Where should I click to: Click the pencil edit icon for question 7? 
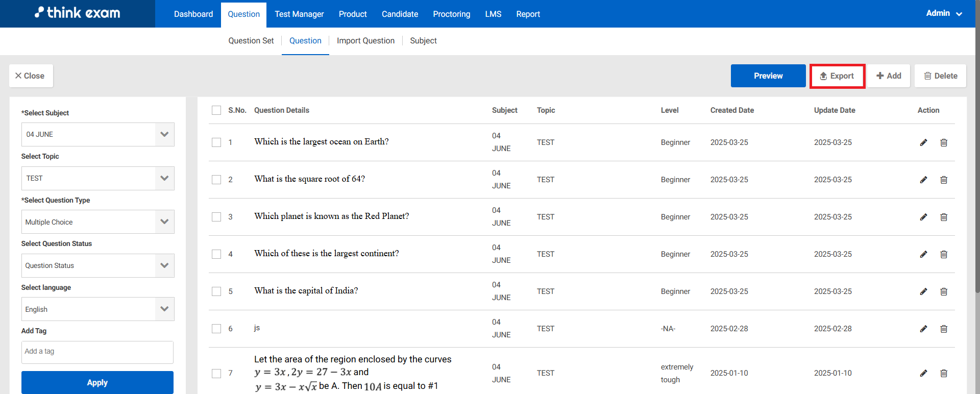tap(923, 373)
